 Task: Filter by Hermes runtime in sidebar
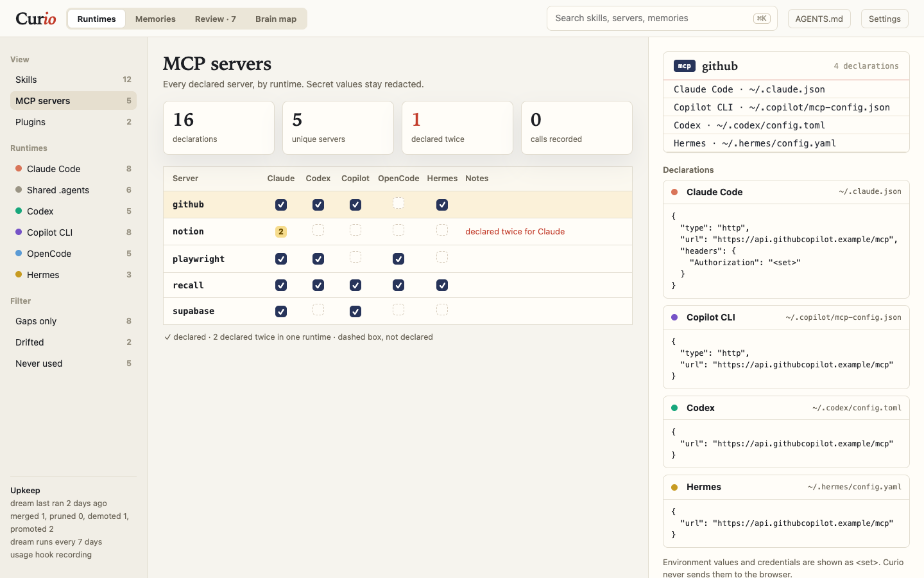73,275
